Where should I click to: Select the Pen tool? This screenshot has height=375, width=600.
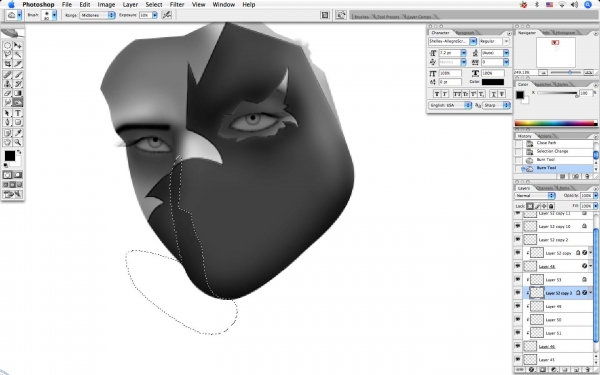tap(7, 122)
